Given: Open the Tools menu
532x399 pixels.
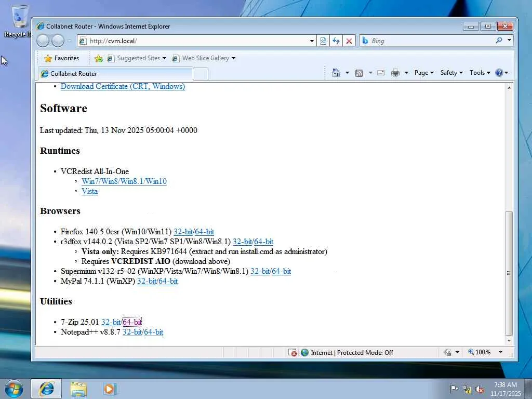Looking at the screenshot, I should pos(480,73).
